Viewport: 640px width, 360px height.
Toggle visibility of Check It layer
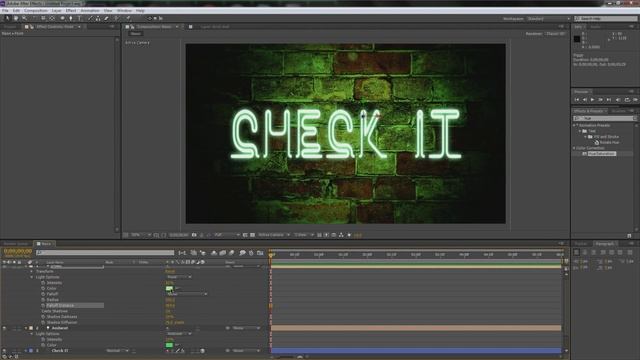(4, 351)
